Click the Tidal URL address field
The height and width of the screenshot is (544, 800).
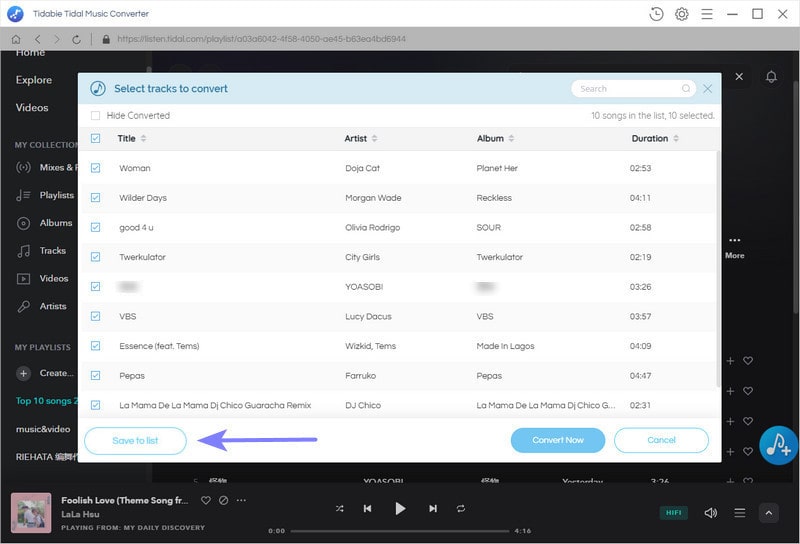click(261, 39)
